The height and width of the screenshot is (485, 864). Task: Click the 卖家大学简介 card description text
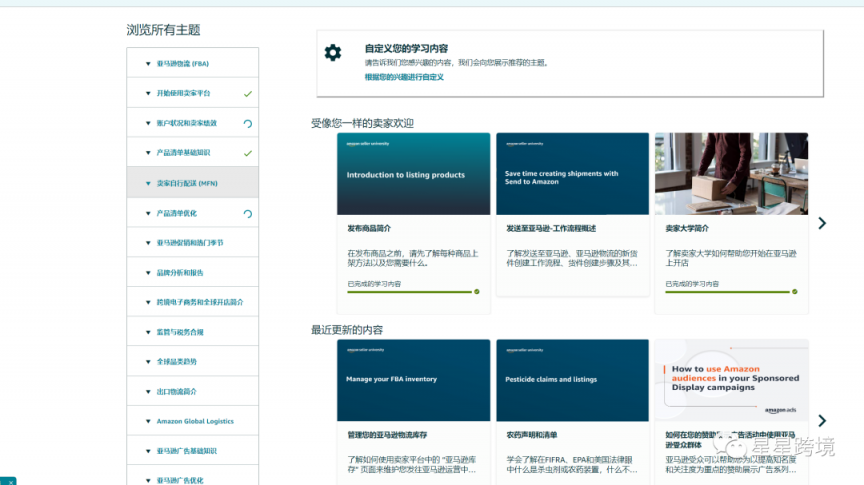click(731, 258)
